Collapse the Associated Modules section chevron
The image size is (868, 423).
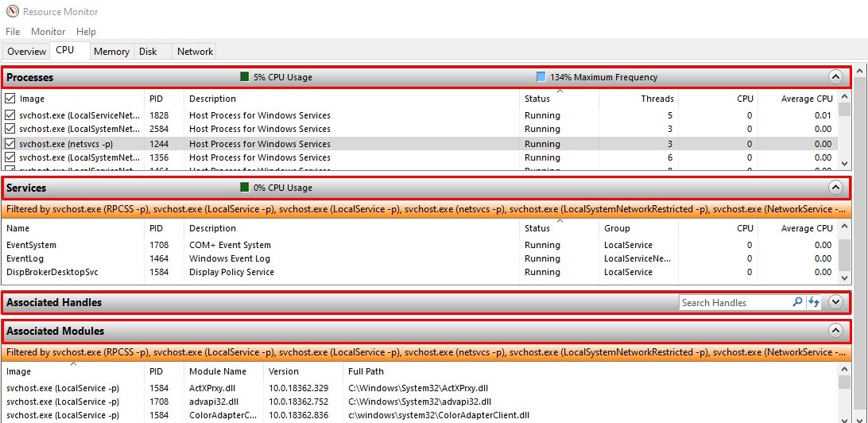point(835,331)
